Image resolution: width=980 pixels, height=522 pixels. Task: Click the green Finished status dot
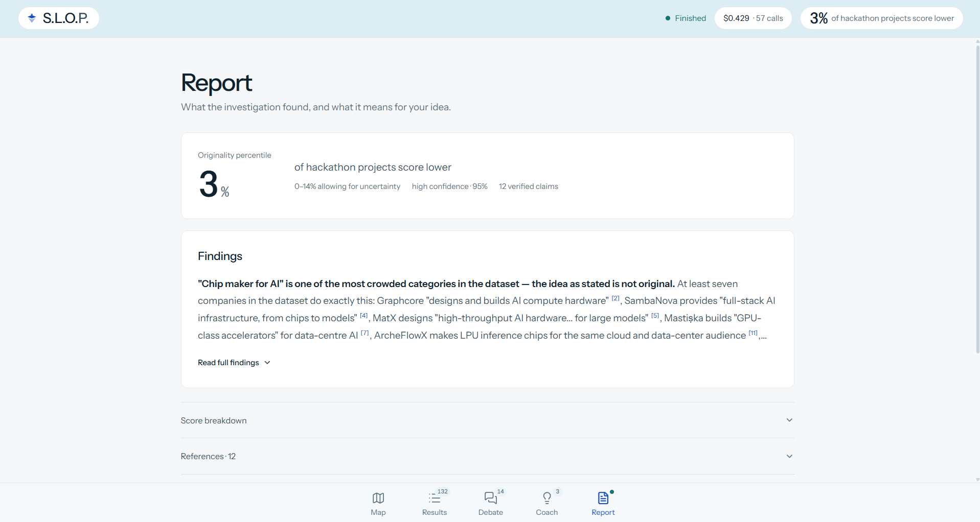pos(668,18)
